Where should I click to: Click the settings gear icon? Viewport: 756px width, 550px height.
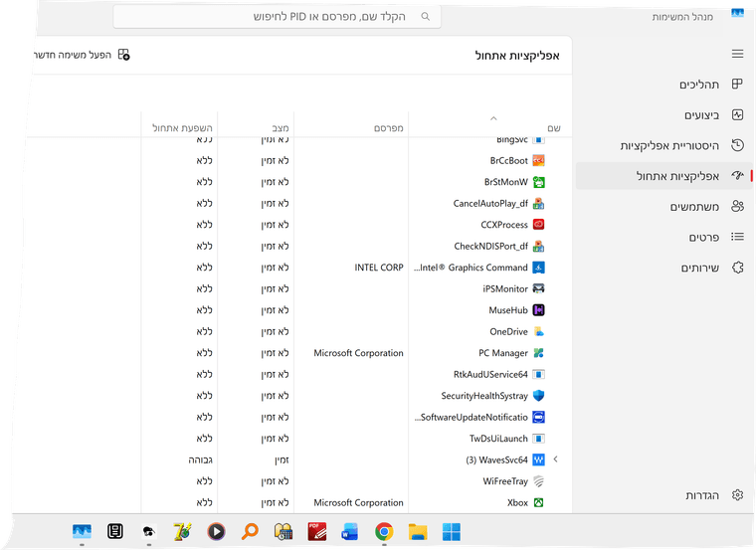click(737, 495)
